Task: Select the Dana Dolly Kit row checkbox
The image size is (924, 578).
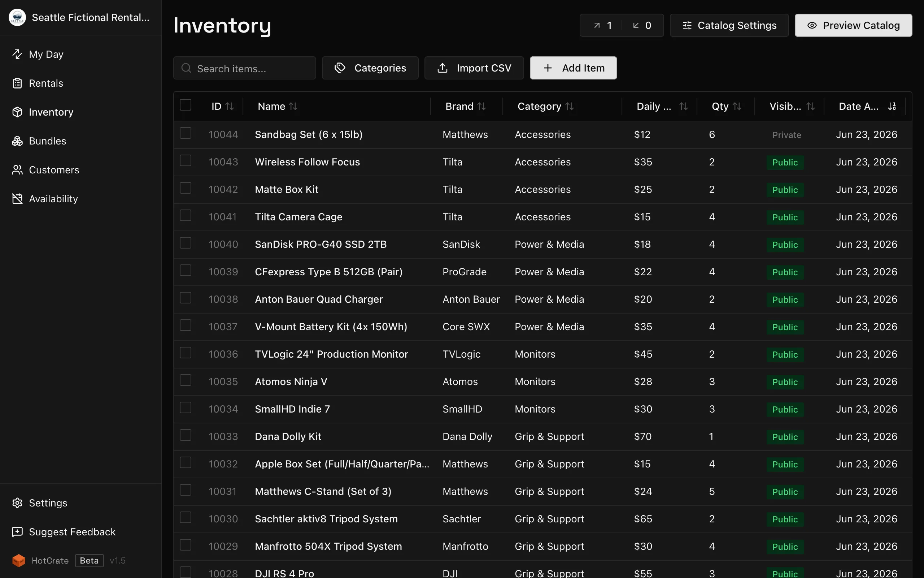Action: point(186,435)
